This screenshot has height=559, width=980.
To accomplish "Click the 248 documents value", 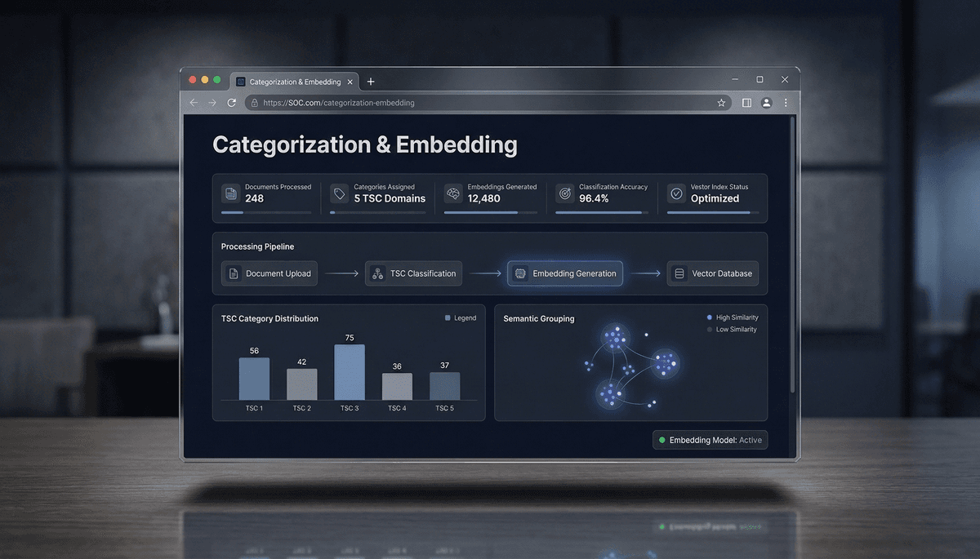I will (x=254, y=198).
